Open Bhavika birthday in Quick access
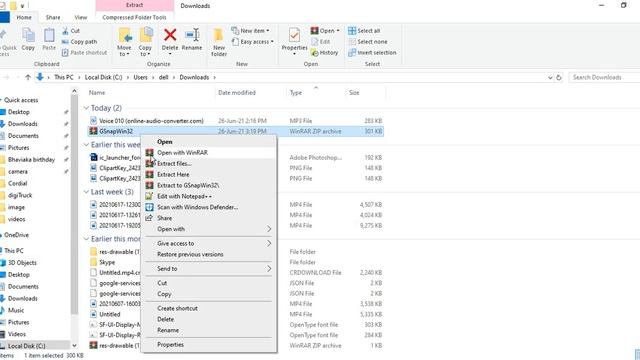Screen dimensions: 640x360 coord(31,160)
